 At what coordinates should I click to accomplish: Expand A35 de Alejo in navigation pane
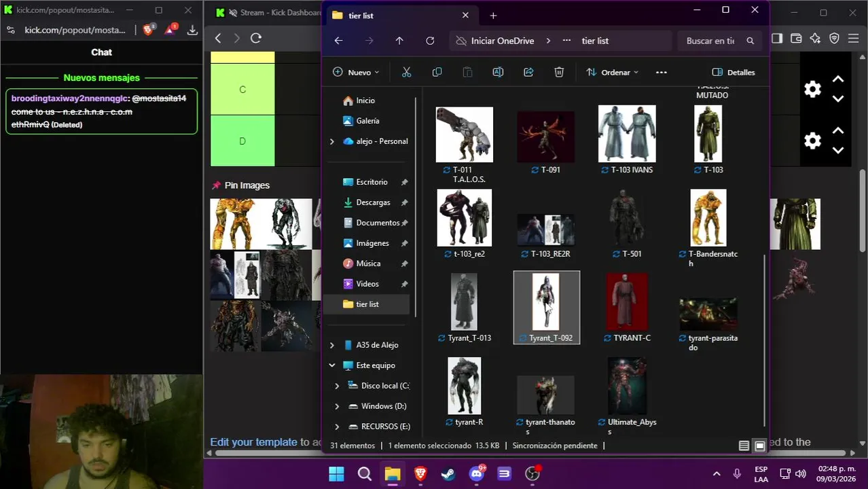(x=331, y=345)
